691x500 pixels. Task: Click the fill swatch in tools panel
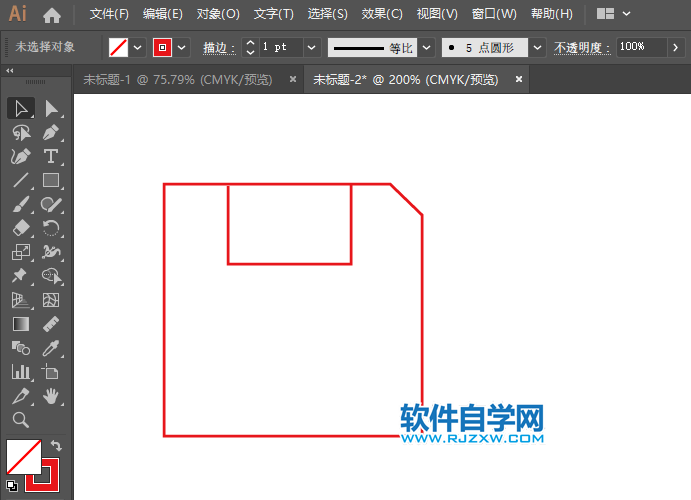pyautogui.click(x=24, y=456)
